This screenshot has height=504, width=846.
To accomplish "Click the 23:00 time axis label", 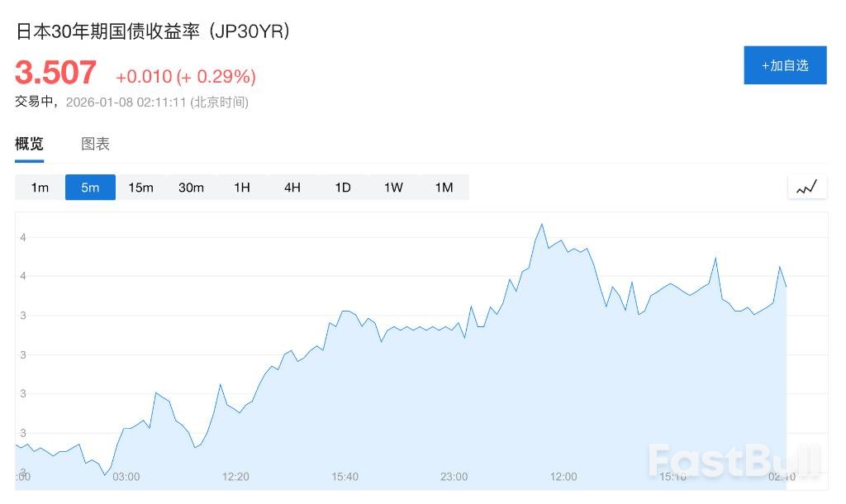I will (x=454, y=477).
